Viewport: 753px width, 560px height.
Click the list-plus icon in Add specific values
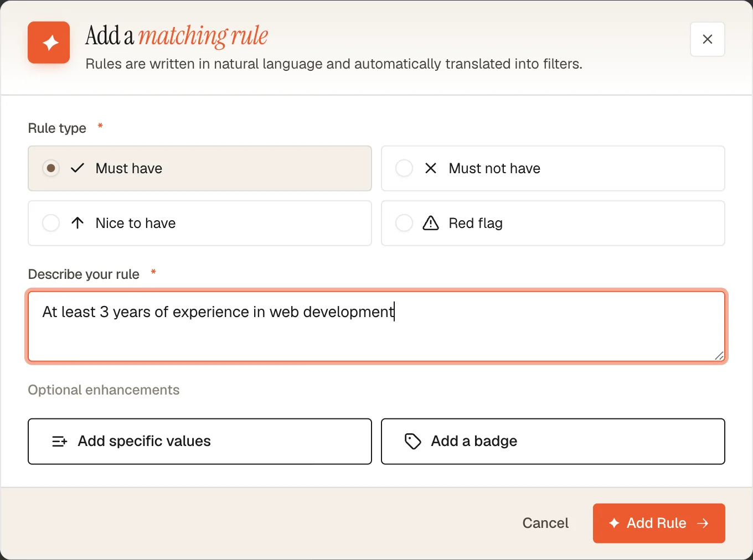pyautogui.click(x=59, y=441)
